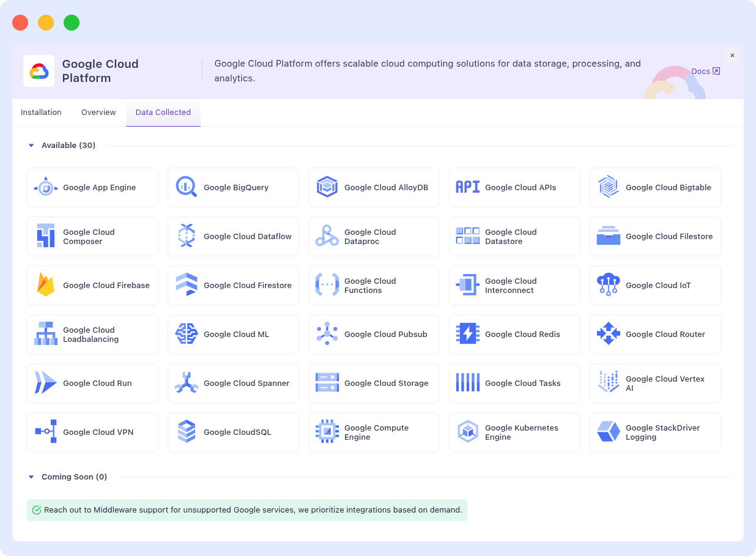Dismiss the panel with the small x button
This screenshot has width=756, height=556.
(732, 55)
